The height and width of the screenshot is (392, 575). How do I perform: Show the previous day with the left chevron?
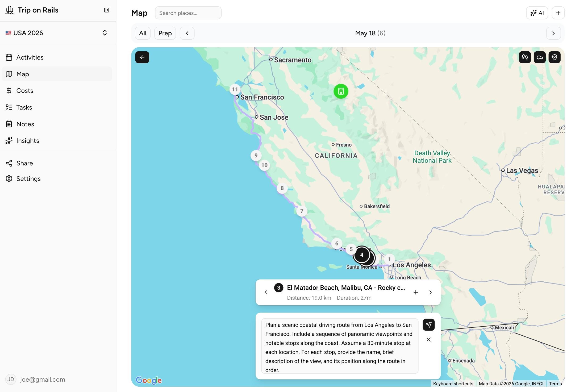click(187, 33)
